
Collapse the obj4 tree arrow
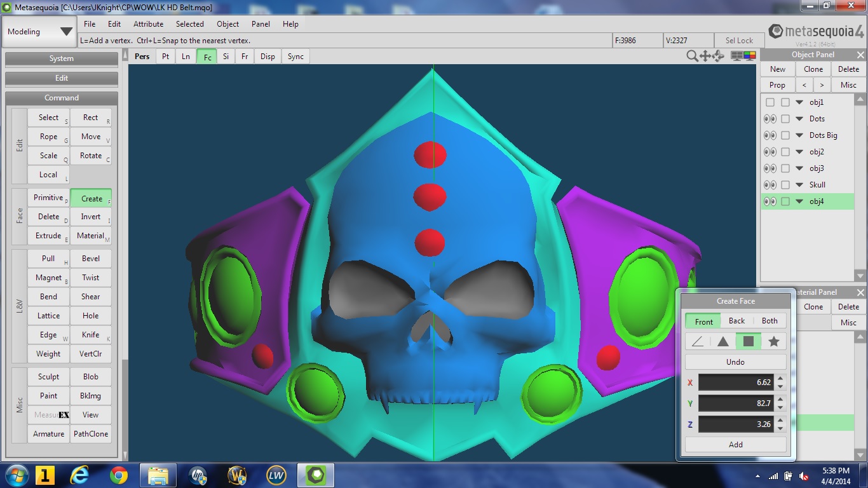(x=800, y=201)
